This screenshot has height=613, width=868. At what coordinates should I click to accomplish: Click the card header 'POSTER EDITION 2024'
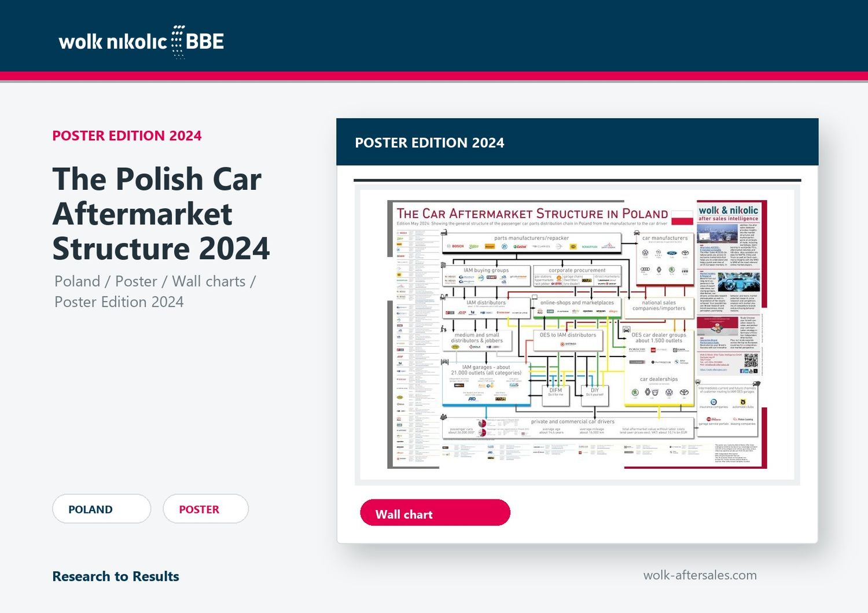(x=429, y=142)
